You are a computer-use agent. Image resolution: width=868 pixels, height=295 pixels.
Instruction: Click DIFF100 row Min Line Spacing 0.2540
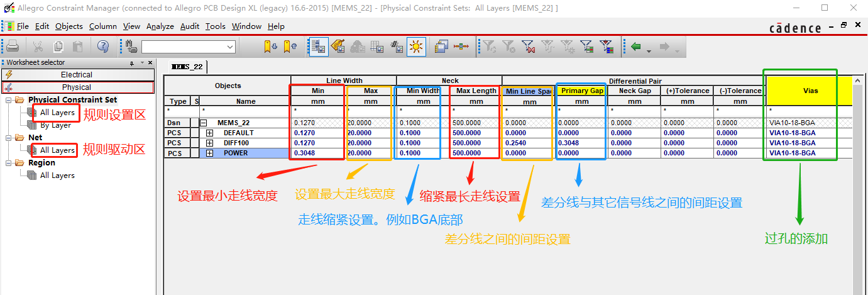click(x=529, y=143)
